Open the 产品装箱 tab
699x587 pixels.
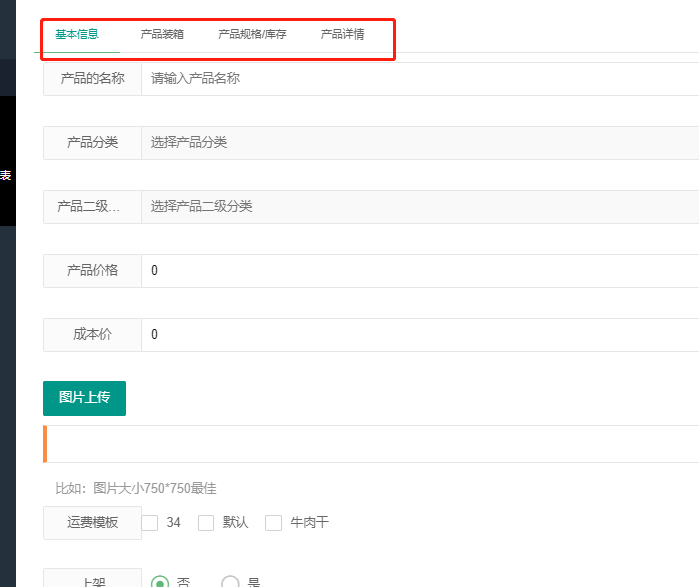coord(162,34)
